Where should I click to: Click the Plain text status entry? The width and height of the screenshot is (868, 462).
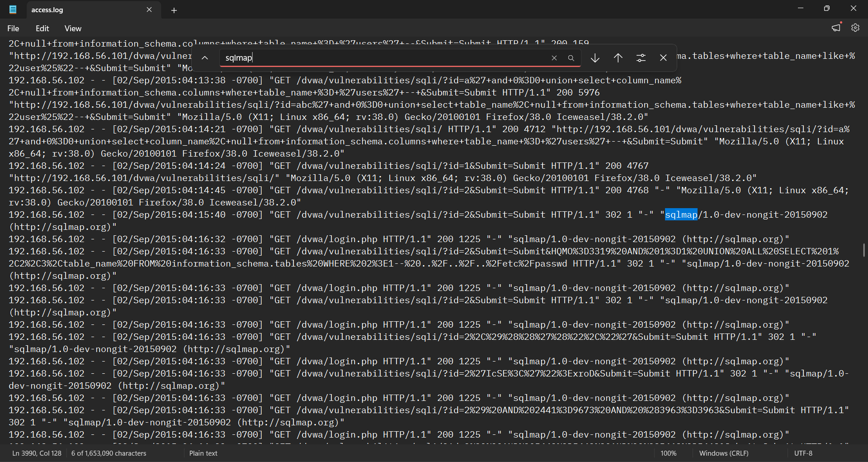pos(203,453)
